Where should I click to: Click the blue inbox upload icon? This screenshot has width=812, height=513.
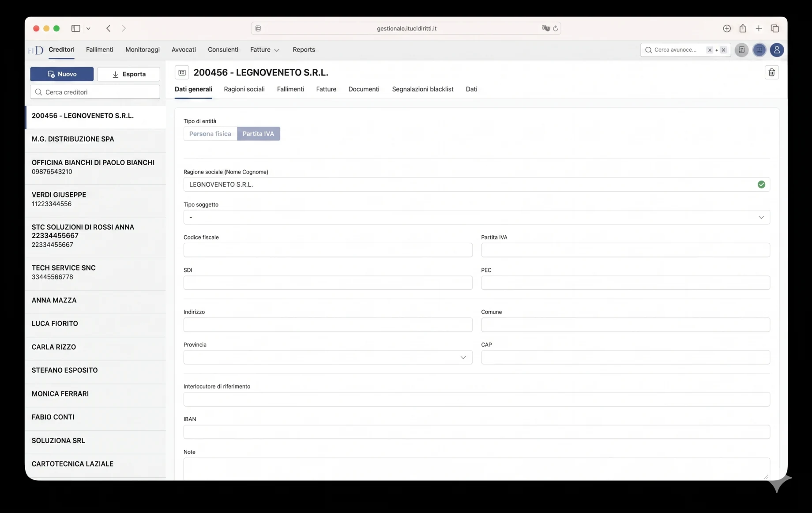pos(759,50)
